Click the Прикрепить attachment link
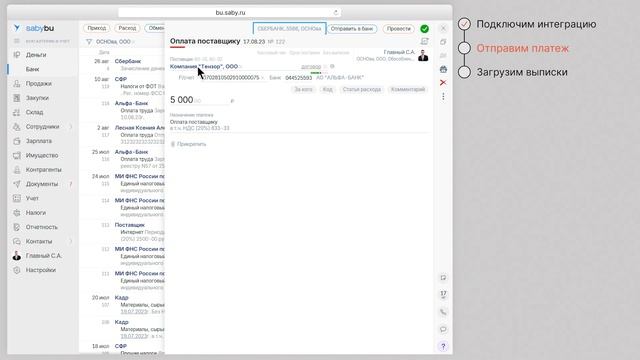 (x=188, y=144)
